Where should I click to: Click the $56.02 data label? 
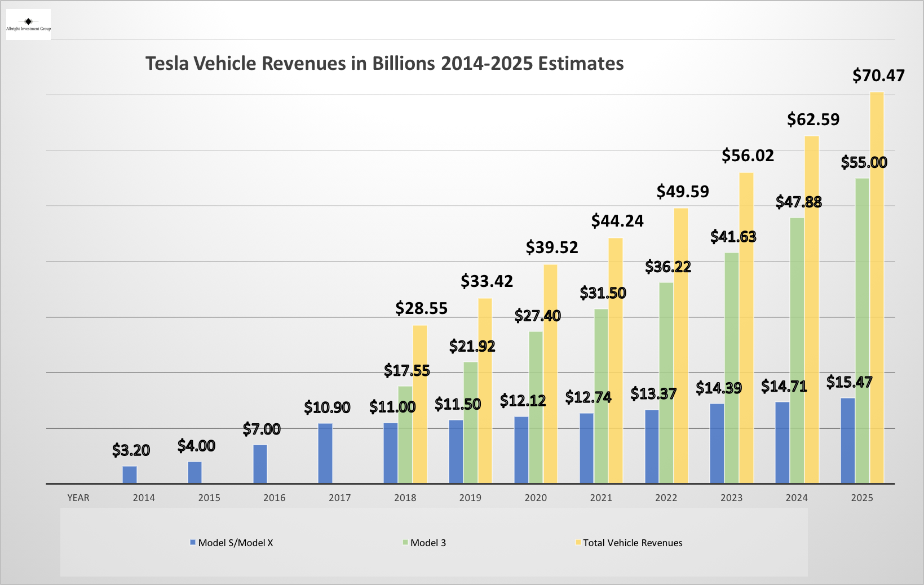tap(748, 156)
